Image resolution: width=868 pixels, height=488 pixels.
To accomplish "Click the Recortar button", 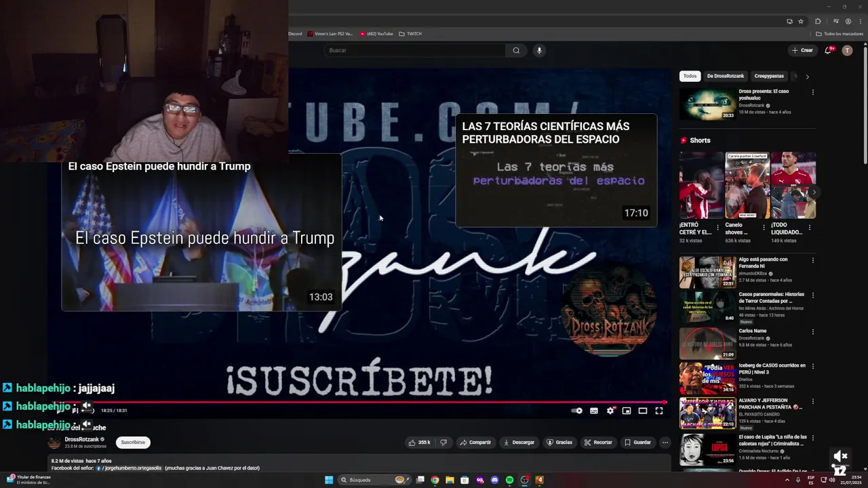I will pos(598,443).
